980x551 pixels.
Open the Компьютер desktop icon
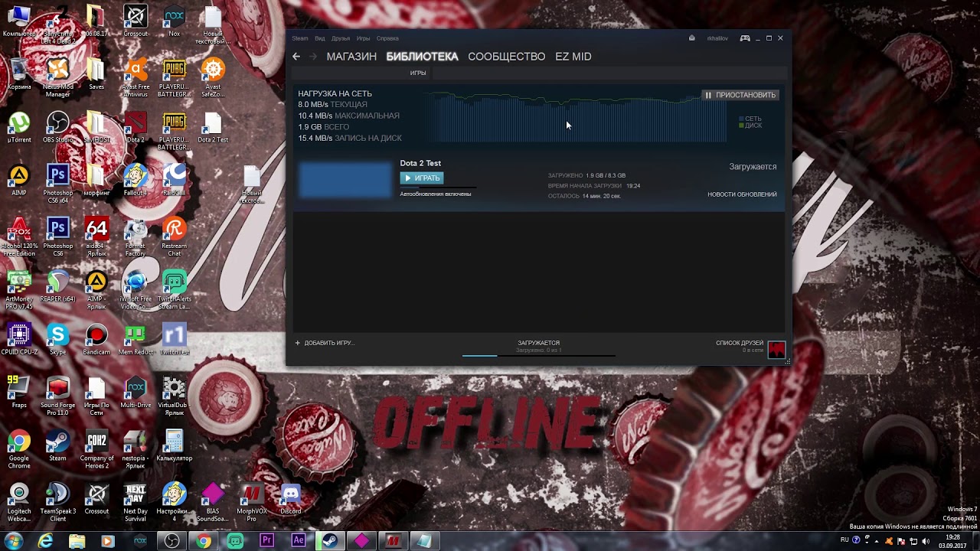point(19,21)
